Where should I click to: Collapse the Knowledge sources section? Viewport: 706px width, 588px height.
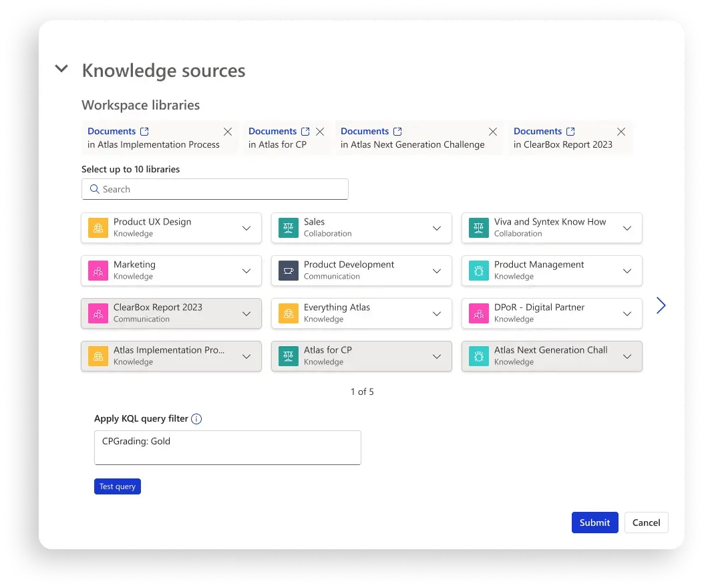point(61,68)
